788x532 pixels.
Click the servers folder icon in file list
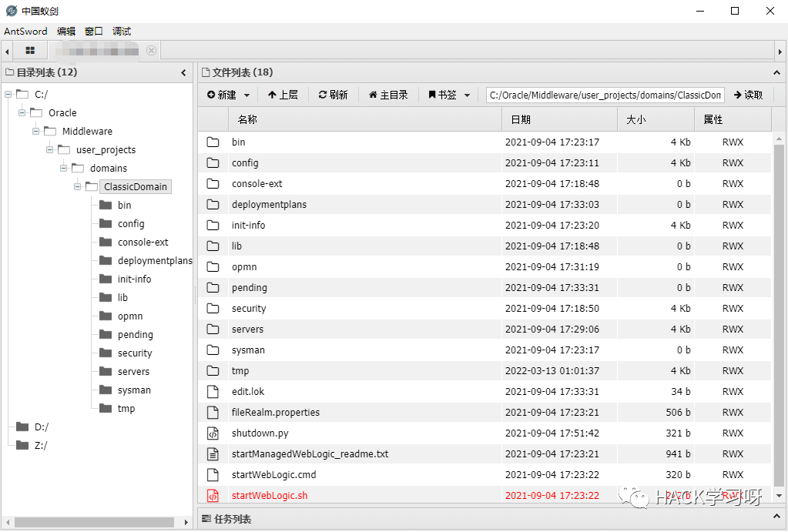pos(213,329)
